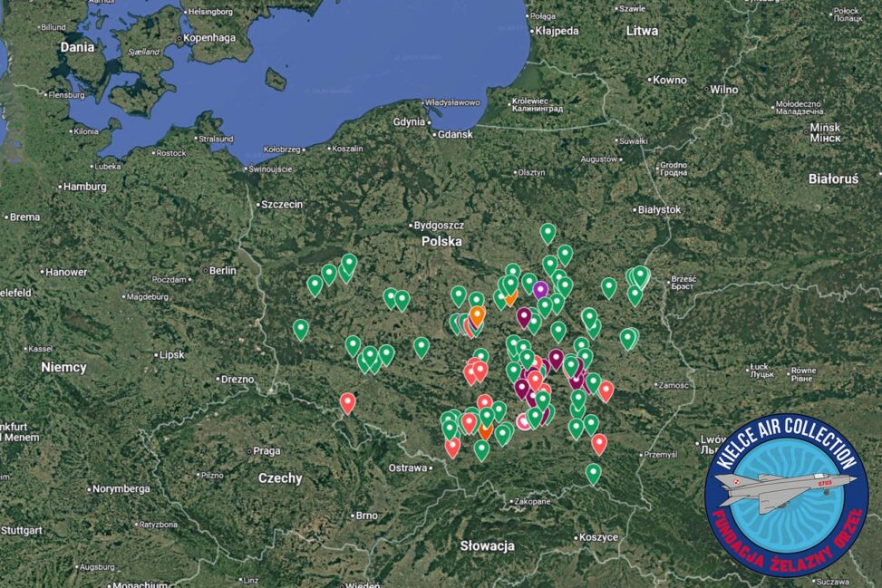The image size is (882, 588).
Task: Click the light purple map pin
Action: [x=541, y=288]
